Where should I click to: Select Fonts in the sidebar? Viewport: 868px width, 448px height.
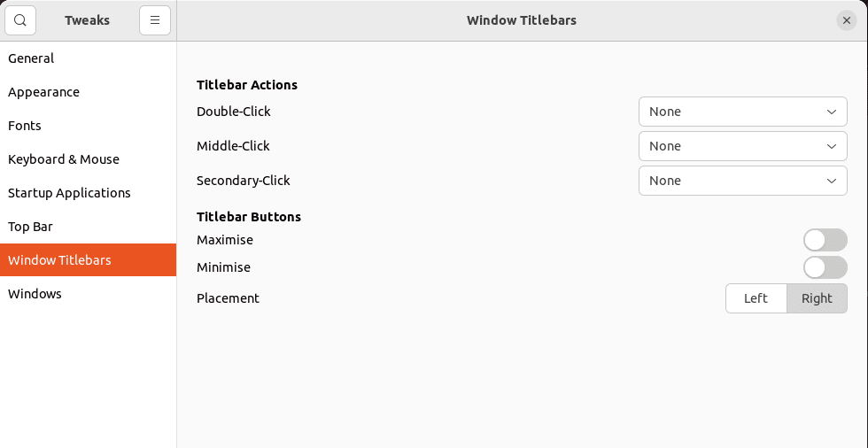pos(25,126)
